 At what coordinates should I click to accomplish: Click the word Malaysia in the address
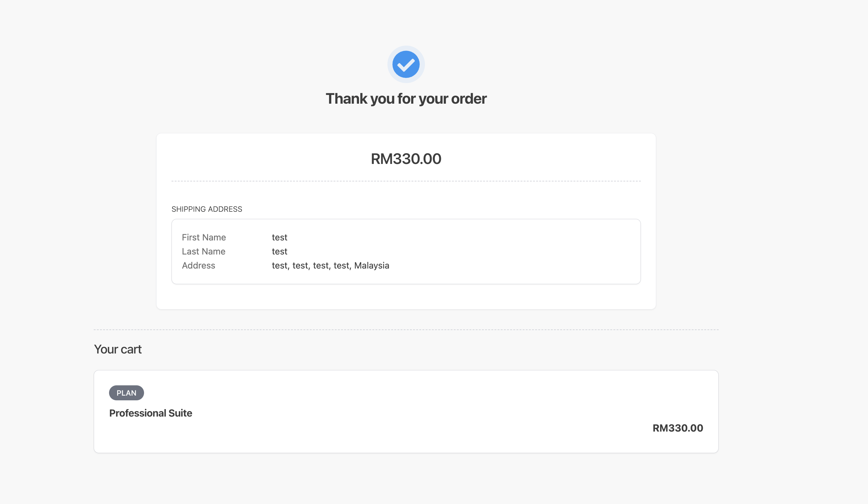372,265
